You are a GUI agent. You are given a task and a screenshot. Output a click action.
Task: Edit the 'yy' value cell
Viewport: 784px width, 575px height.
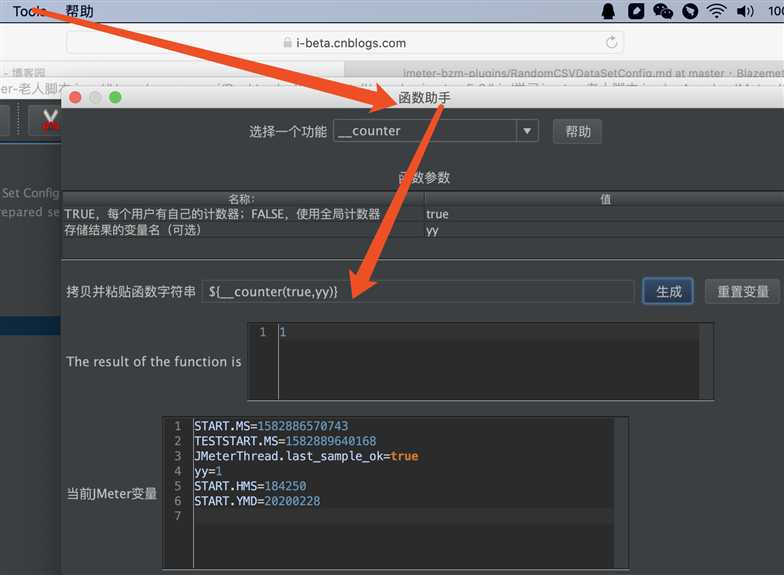[604, 230]
